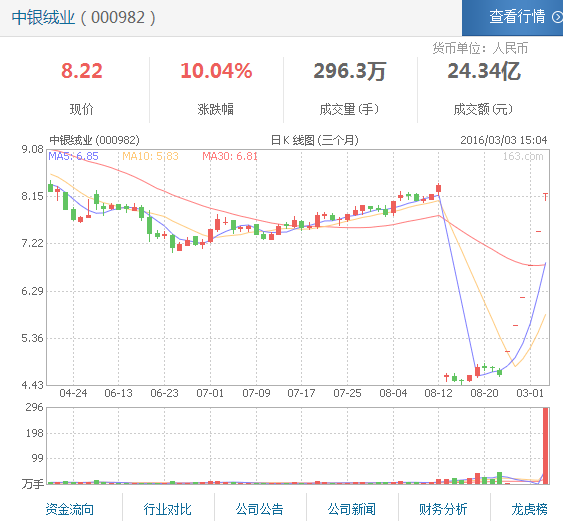Click the chart header 中银绒业(000982) text

click(94, 140)
